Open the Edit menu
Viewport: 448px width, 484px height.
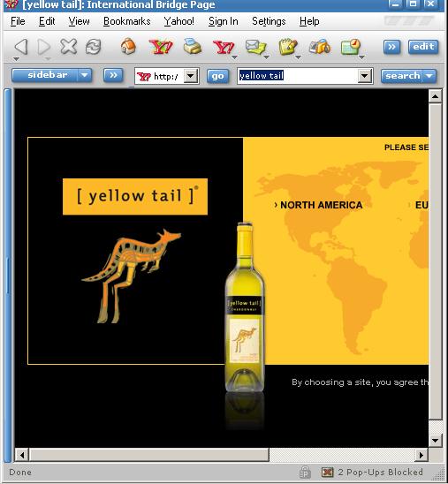47,21
